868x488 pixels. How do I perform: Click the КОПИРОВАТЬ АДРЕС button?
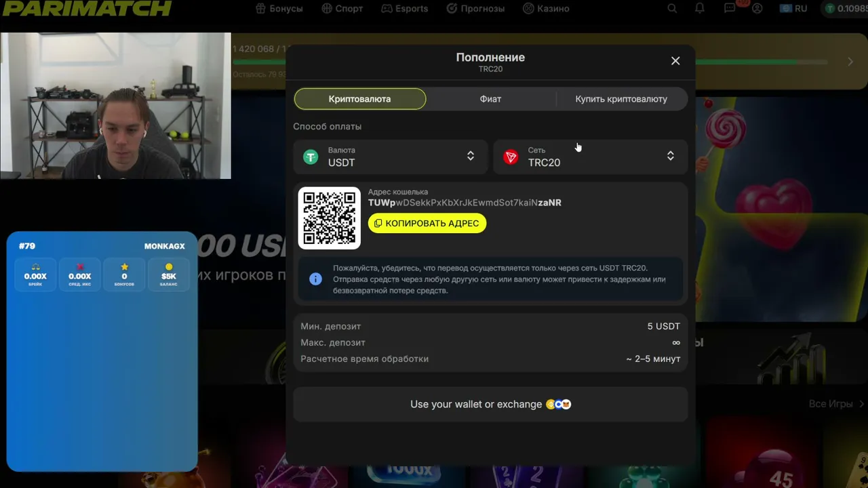[427, 223]
